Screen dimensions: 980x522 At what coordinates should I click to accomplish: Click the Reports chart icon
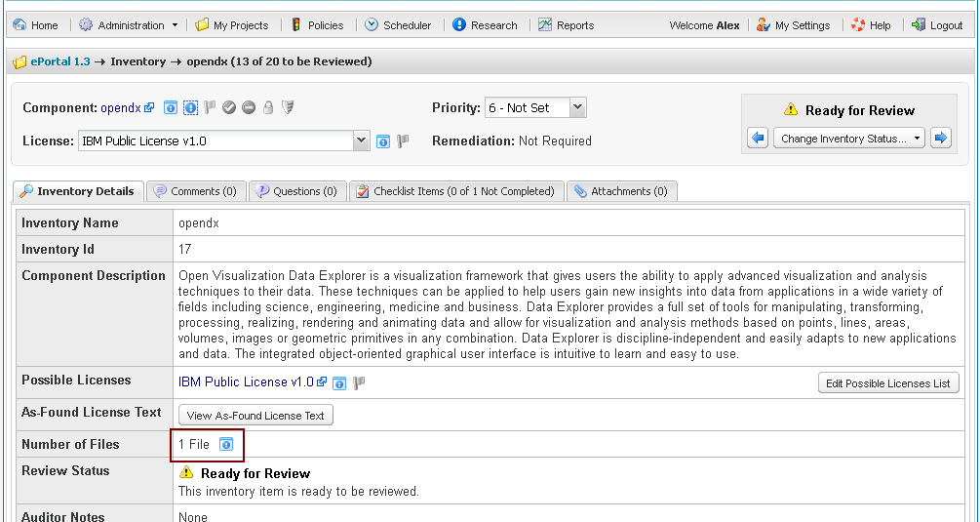545,25
